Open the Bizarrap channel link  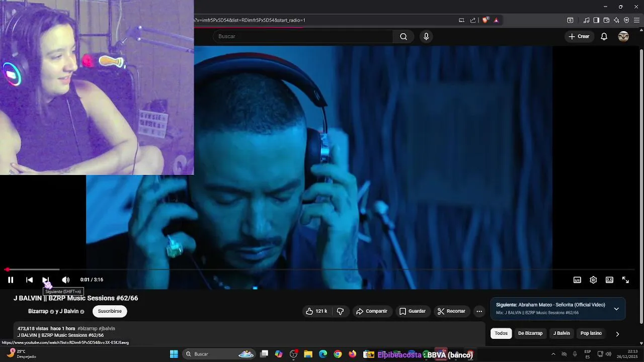pyautogui.click(x=38, y=311)
